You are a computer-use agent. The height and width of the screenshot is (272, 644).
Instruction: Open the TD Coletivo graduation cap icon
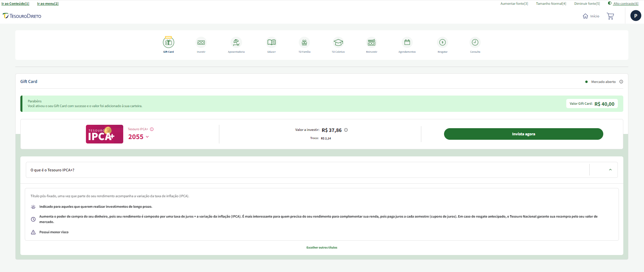tap(338, 42)
